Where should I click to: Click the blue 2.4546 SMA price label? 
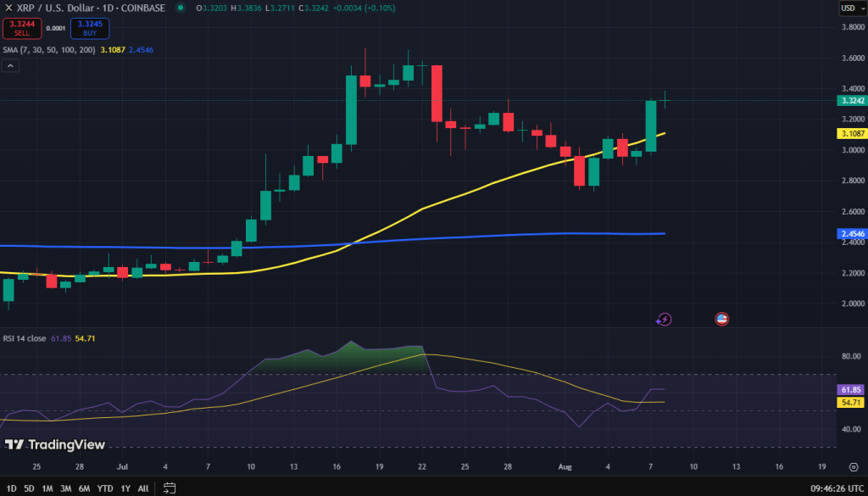pyautogui.click(x=851, y=234)
